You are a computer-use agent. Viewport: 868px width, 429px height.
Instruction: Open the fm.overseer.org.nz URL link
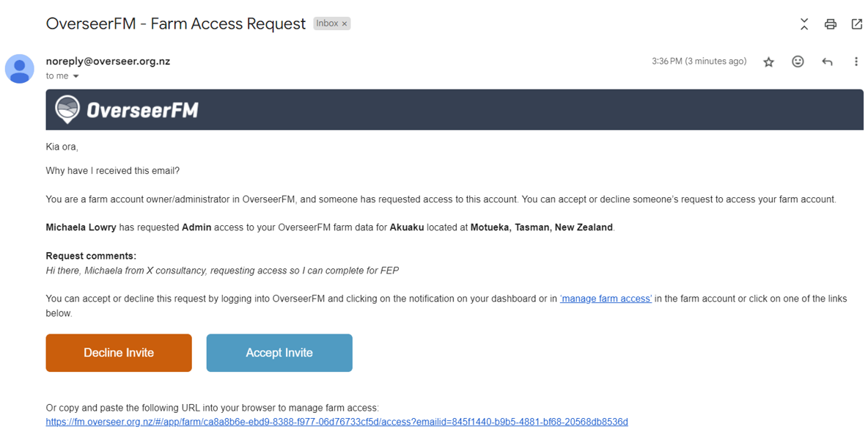point(336,422)
